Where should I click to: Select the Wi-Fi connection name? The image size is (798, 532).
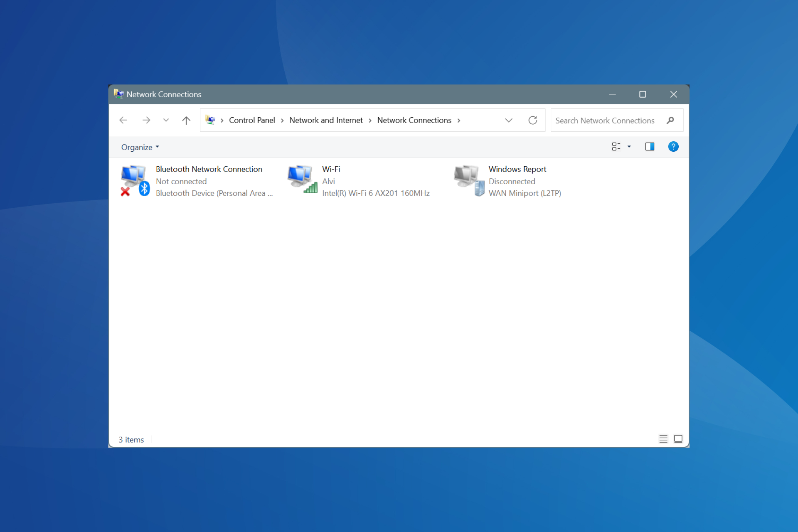[x=331, y=169]
